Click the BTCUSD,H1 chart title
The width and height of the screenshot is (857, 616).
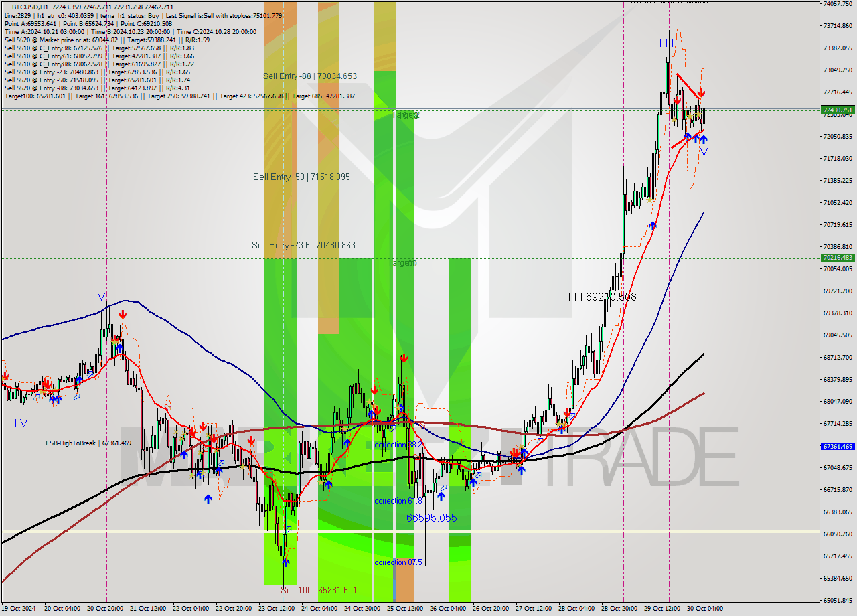31,7
